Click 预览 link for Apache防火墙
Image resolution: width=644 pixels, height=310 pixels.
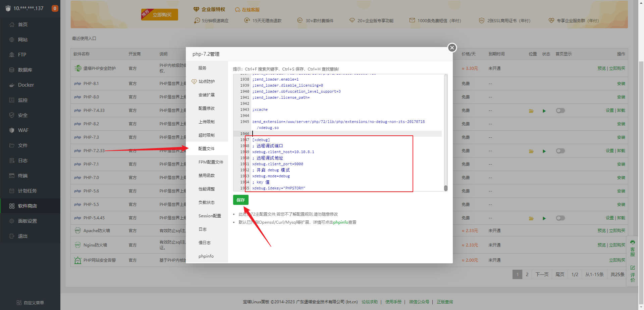pyautogui.click(x=602, y=231)
